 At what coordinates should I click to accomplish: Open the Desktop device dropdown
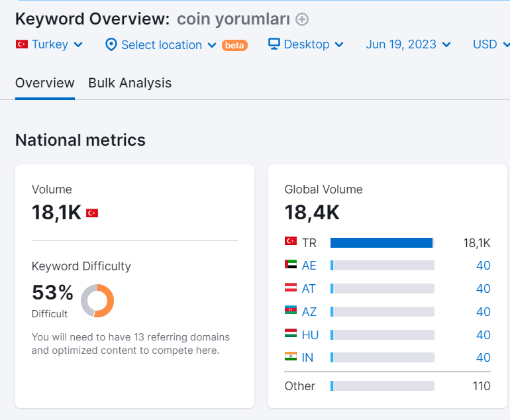(306, 44)
